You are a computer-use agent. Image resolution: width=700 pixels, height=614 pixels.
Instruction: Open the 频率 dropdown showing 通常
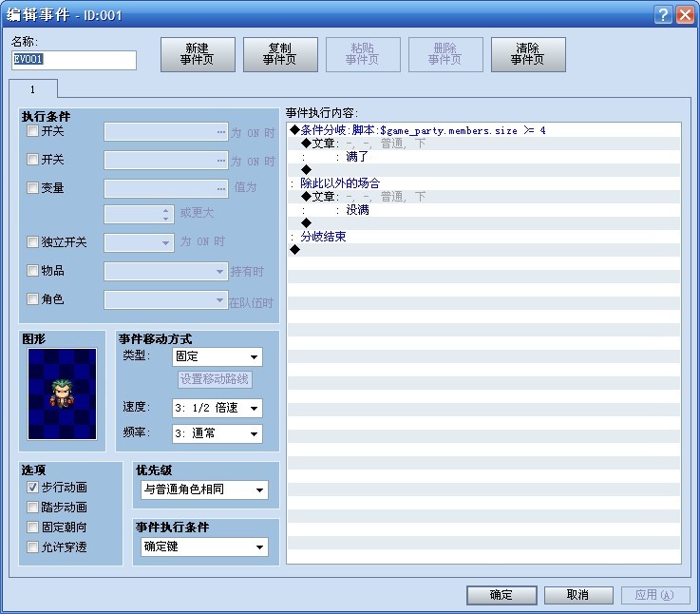(x=217, y=433)
